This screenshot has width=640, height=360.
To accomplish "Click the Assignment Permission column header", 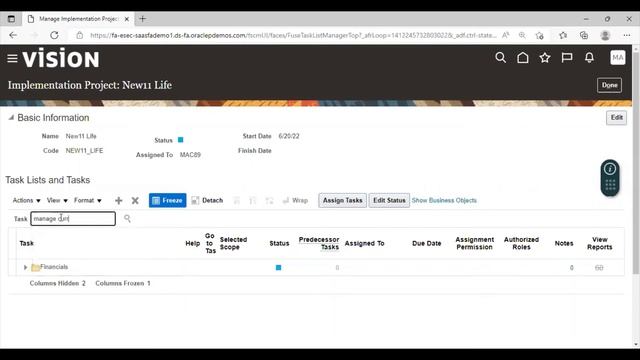I will click(474, 243).
